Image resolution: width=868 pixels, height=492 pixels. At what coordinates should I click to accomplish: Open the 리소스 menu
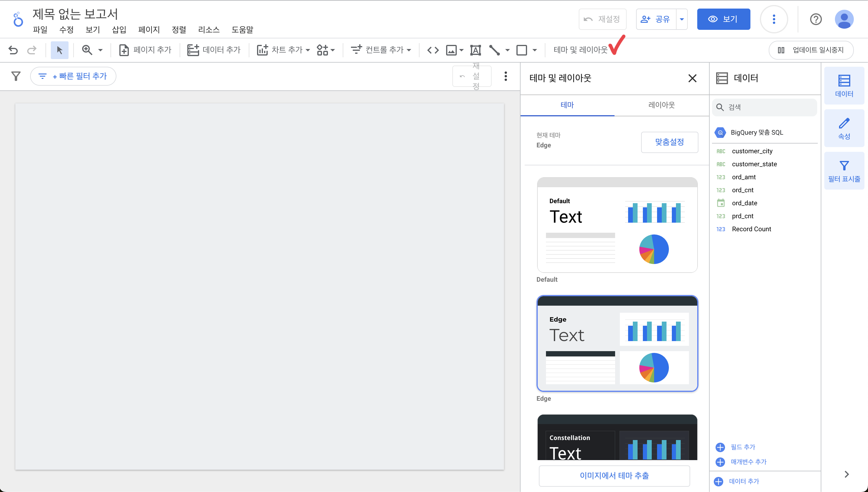209,30
